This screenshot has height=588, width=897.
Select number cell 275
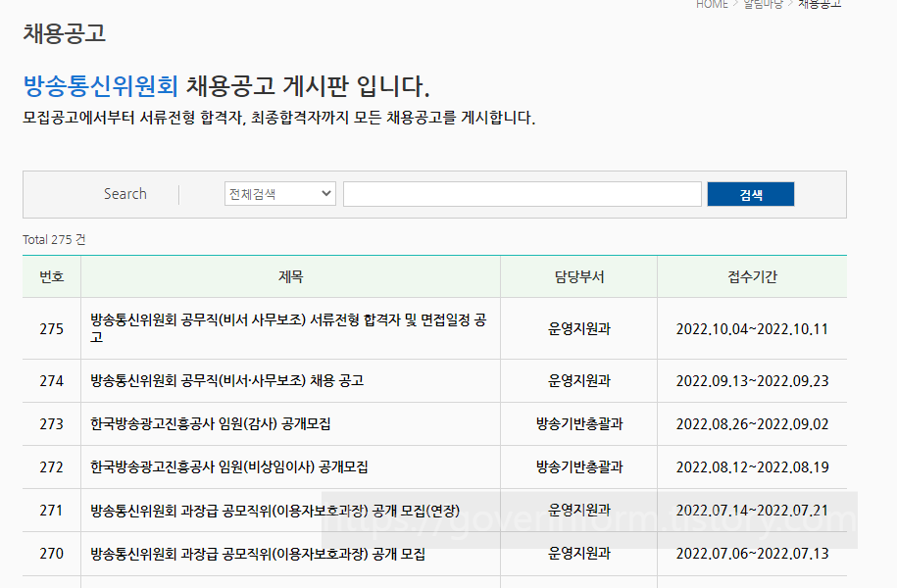coord(52,329)
